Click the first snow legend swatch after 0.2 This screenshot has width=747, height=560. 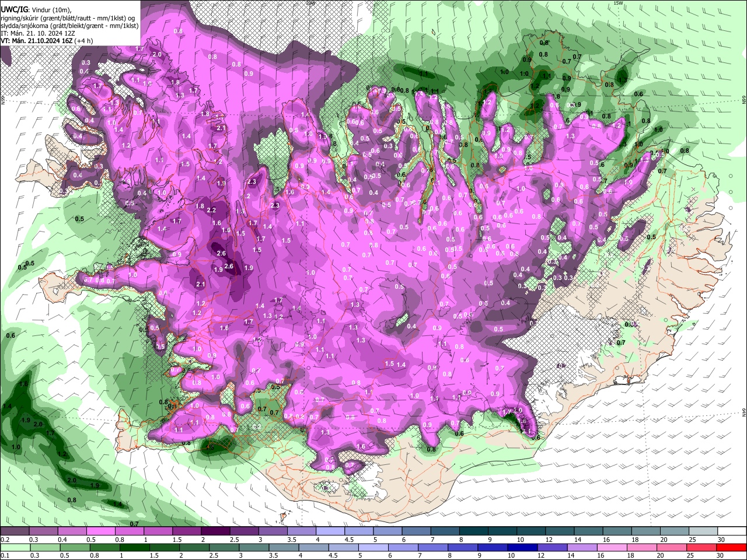click(x=15, y=531)
